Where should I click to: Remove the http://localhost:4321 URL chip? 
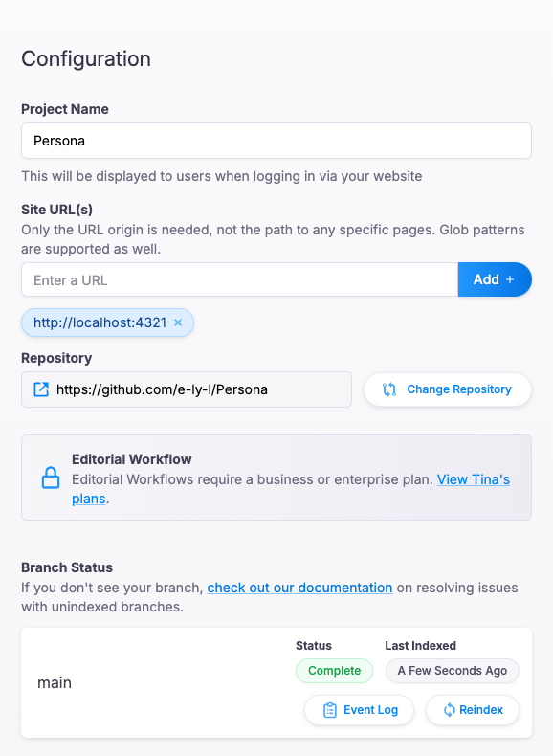(x=178, y=322)
